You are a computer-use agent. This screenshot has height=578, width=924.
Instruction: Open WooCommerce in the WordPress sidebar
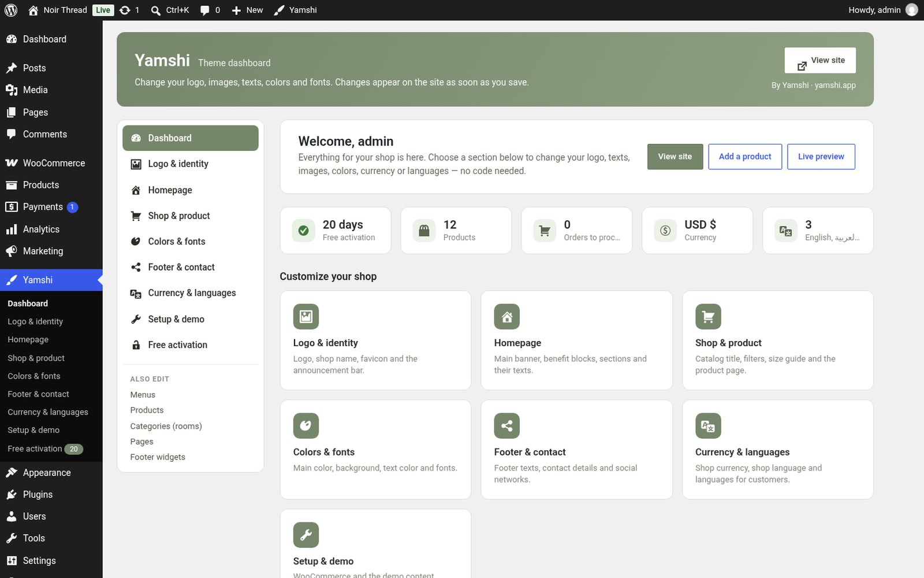point(51,163)
